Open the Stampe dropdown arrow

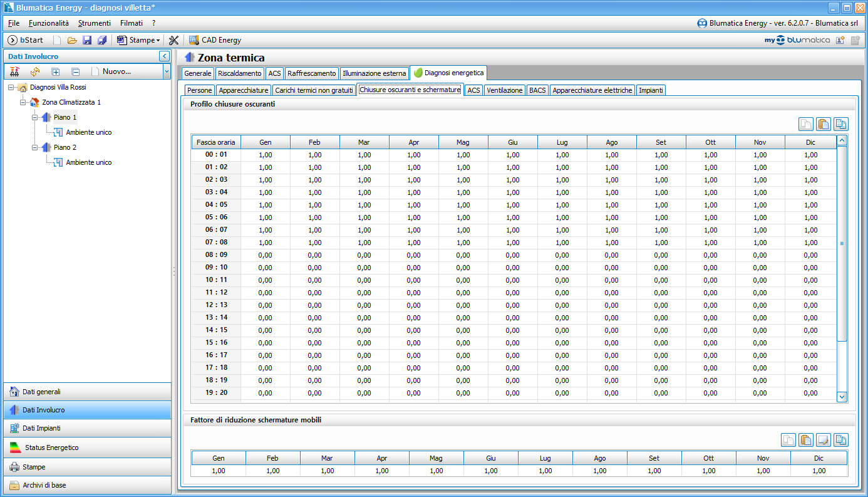158,40
